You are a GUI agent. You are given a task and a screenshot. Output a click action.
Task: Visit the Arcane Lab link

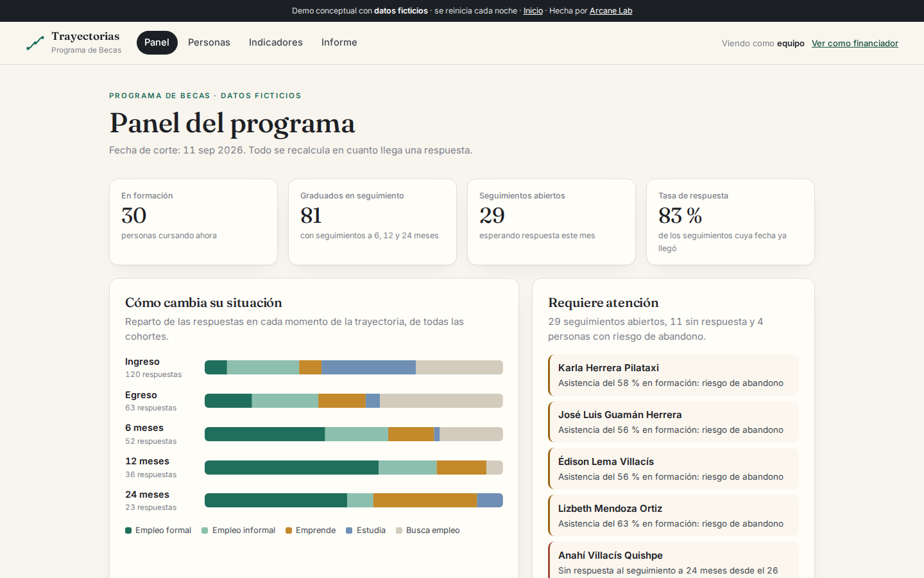[x=611, y=11]
